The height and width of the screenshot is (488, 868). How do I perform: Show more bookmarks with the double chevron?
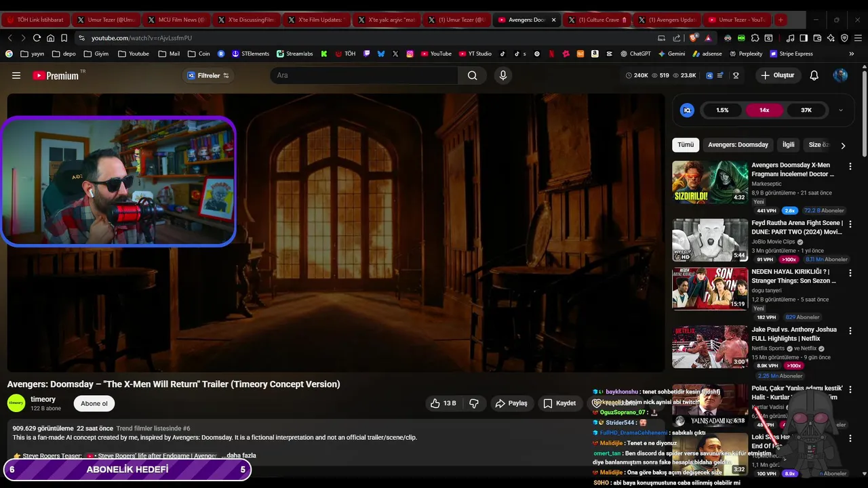(x=852, y=54)
